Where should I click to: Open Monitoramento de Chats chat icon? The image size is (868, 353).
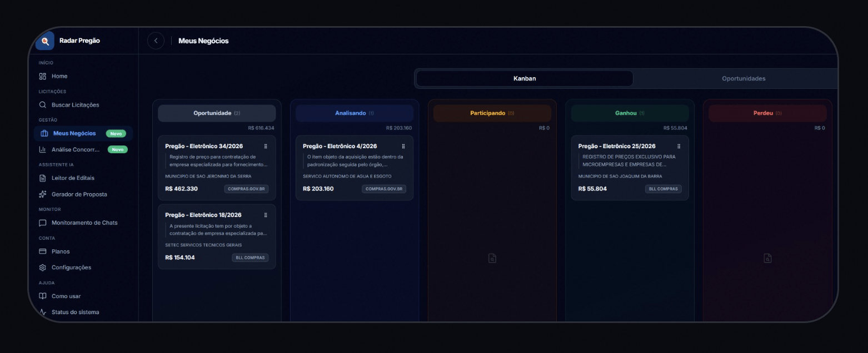[43, 223]
